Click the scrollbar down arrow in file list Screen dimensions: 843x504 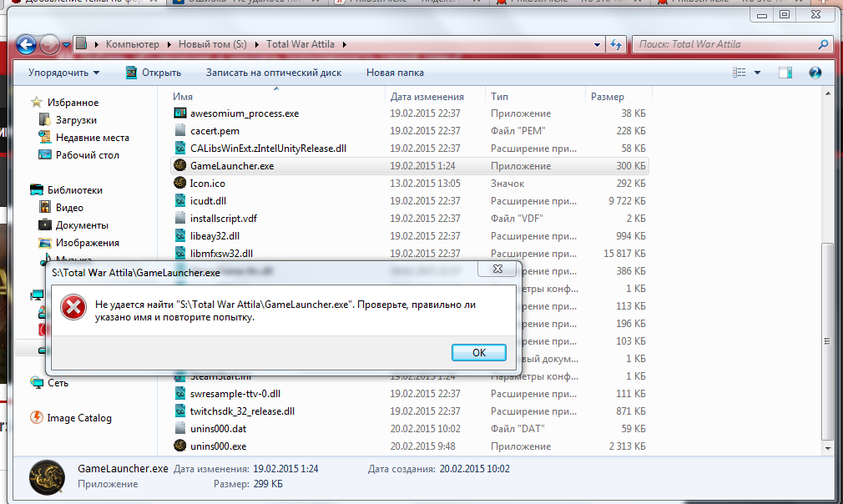tap(827, 448)
